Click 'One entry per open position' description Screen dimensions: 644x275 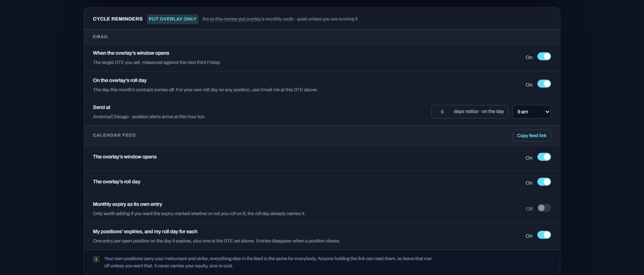pos(217,241)
